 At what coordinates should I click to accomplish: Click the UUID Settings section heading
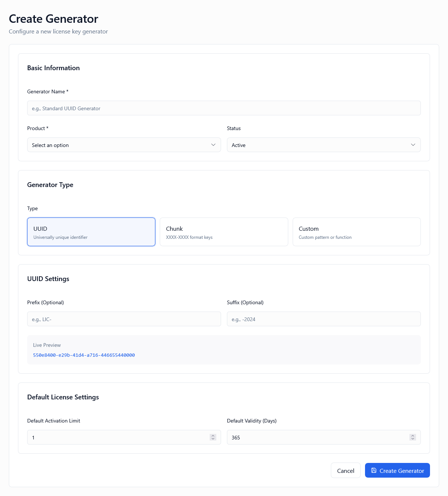coord(48,279)
